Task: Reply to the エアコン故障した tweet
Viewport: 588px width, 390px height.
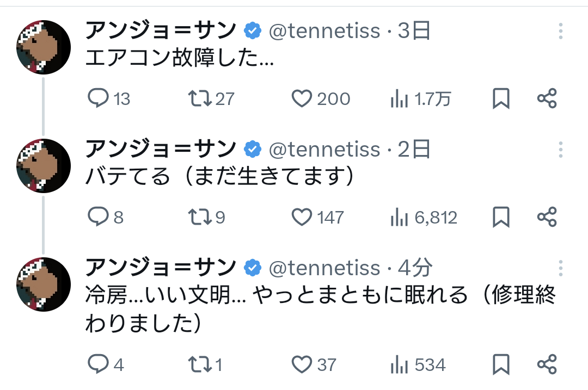Action: 99,98
